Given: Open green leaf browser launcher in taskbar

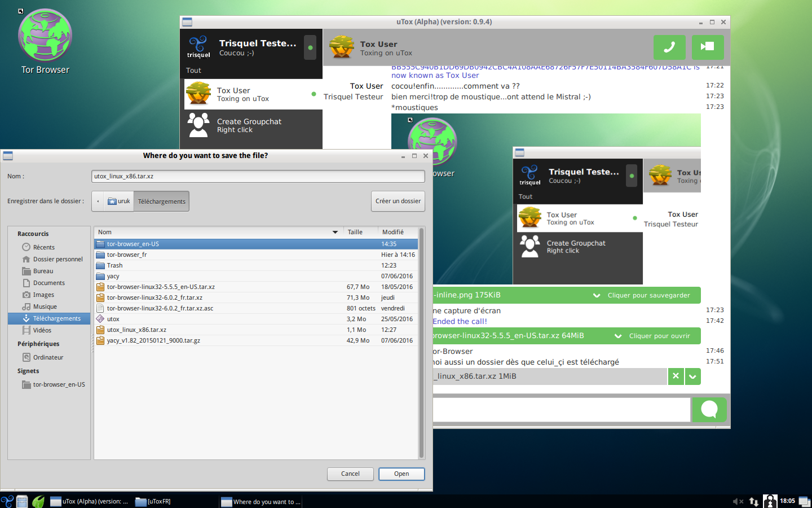Looking at the screenshot, I should point(38,501).
